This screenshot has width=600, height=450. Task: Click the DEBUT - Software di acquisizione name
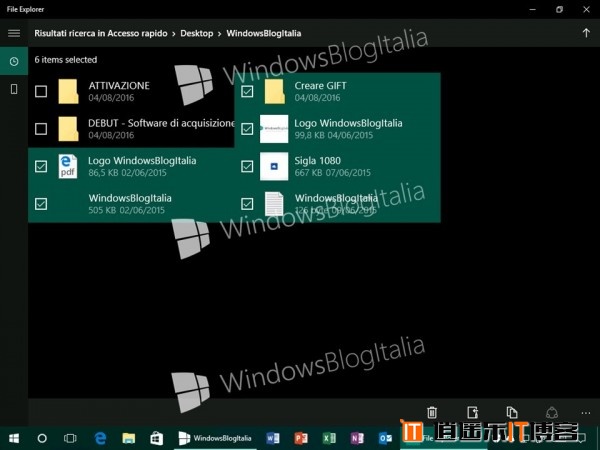(x=161, y=123)
